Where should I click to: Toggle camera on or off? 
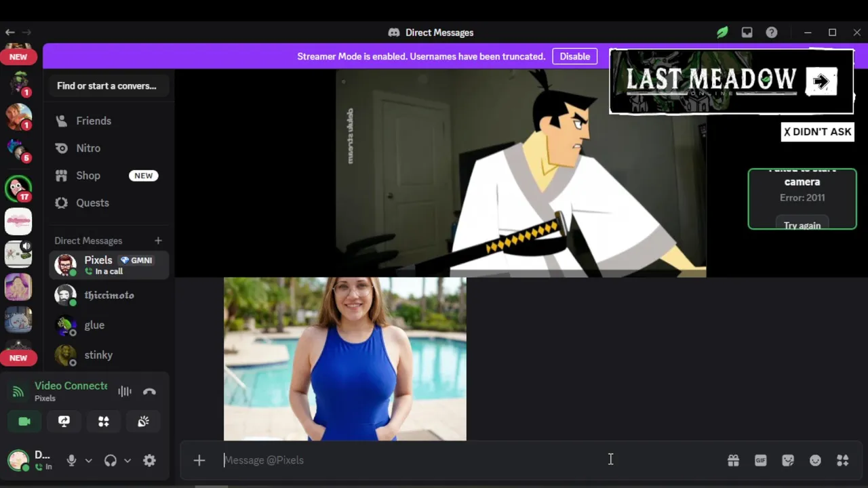24,422
